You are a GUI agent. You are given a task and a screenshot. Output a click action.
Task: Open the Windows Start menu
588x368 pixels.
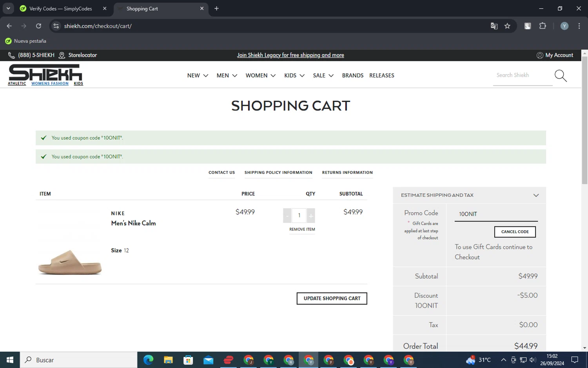click(x=10, y=360)
